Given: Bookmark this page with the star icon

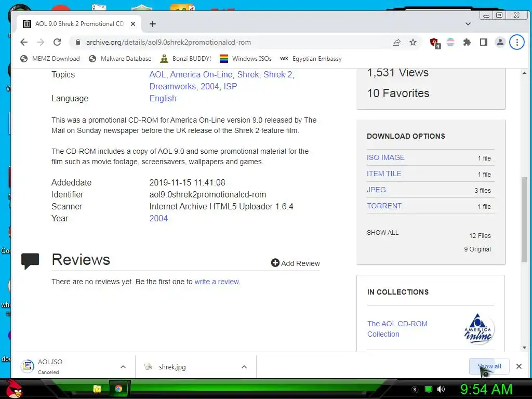Looking at the screenshot, I should tap(413, 42).
